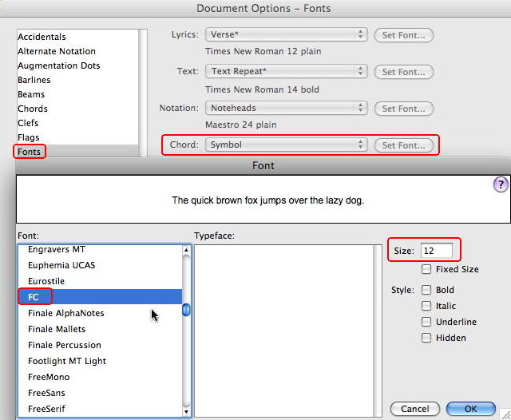Enable the Underline checkbox
The height and width of the screenshot is (420, 511).
[427, 322]
